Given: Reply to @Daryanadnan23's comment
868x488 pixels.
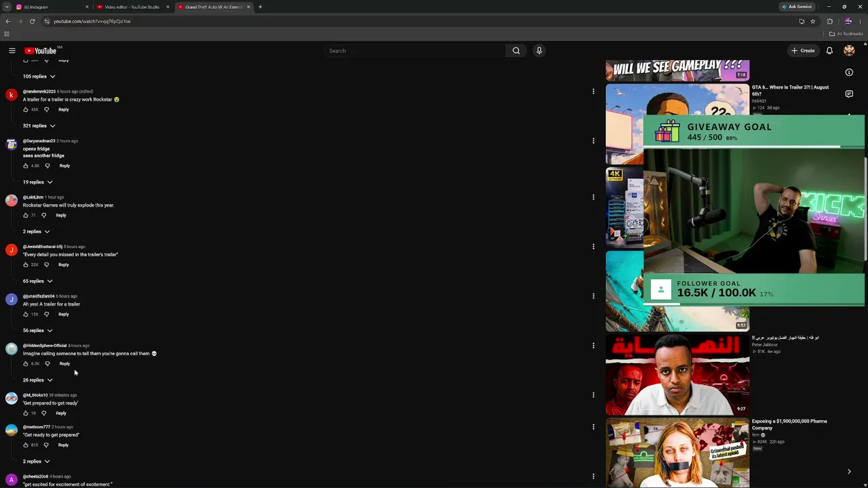Looking at the screenshot, I should [64, 165].
